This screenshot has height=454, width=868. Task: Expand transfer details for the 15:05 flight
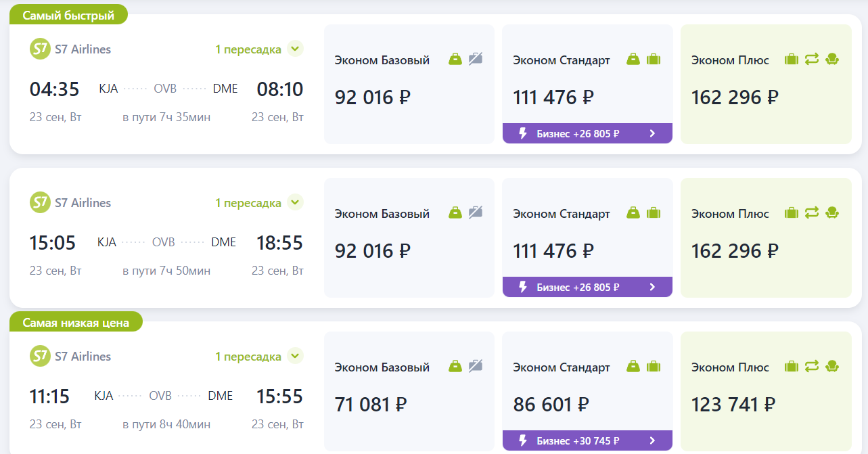[295, 202]
